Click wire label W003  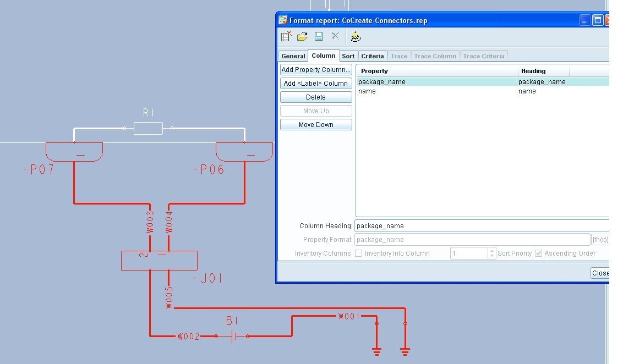tap(150, 222)
